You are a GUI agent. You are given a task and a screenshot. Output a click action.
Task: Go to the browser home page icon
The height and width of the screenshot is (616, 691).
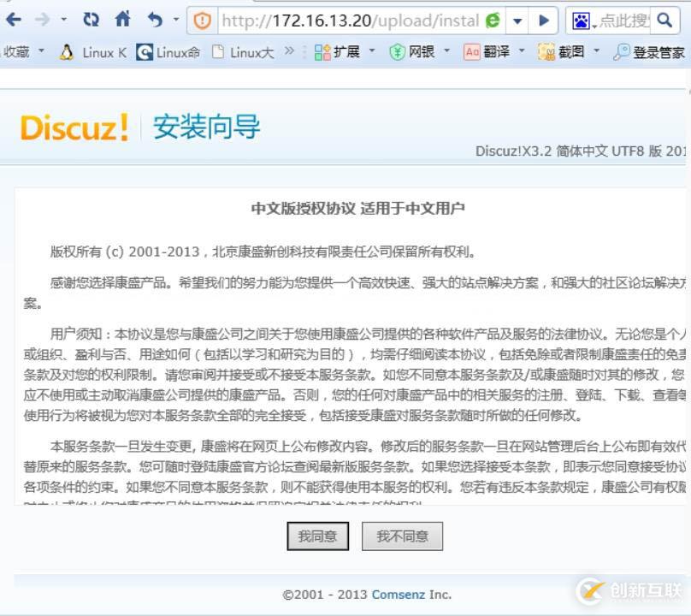point(123,19)
